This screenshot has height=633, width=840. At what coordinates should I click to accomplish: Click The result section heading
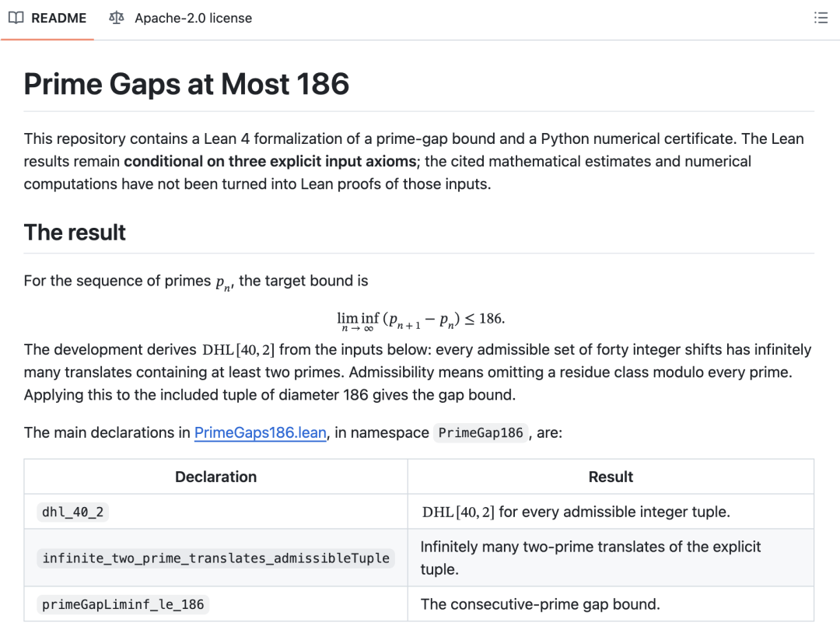(75, 233)
